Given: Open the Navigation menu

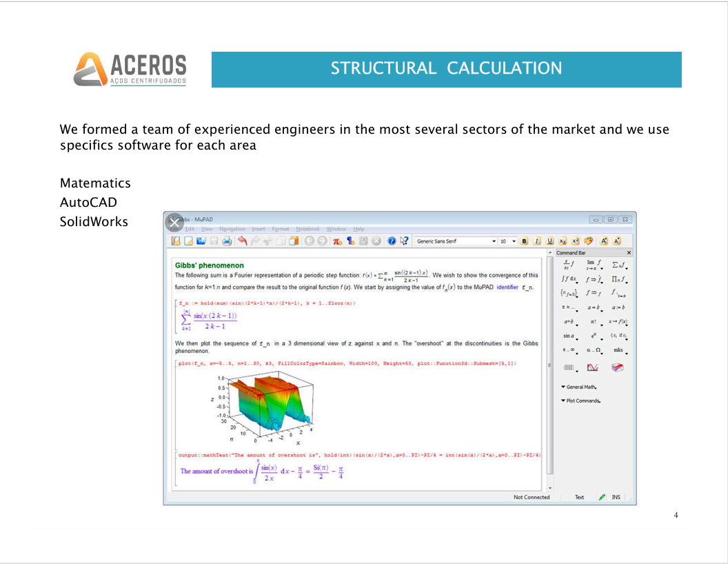Looking at the screenshot, I should (x=232, y=229).
